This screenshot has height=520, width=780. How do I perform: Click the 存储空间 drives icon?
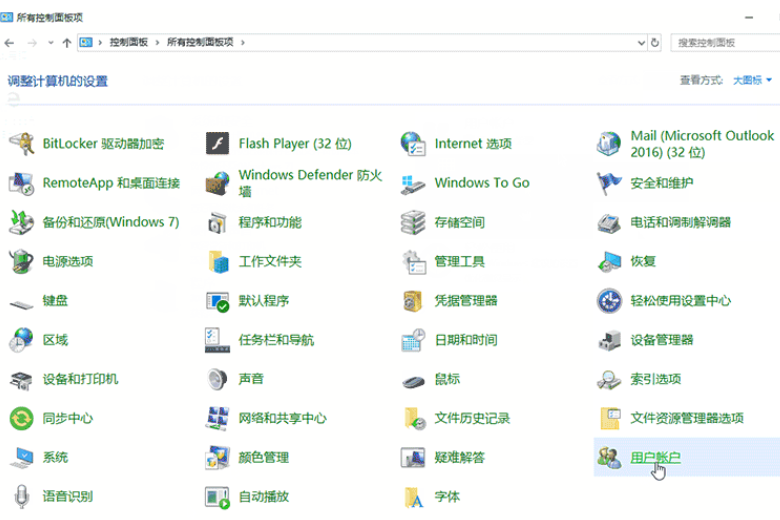[413, 222]
